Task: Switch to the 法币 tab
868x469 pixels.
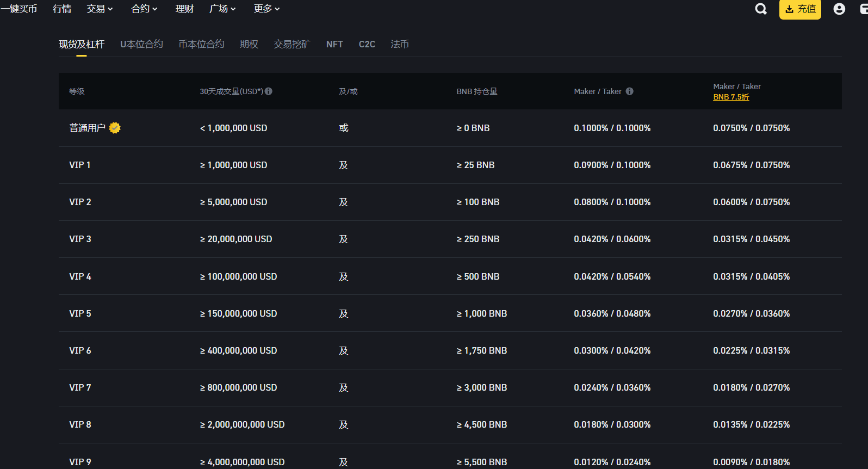Action: tap(400, 44)
